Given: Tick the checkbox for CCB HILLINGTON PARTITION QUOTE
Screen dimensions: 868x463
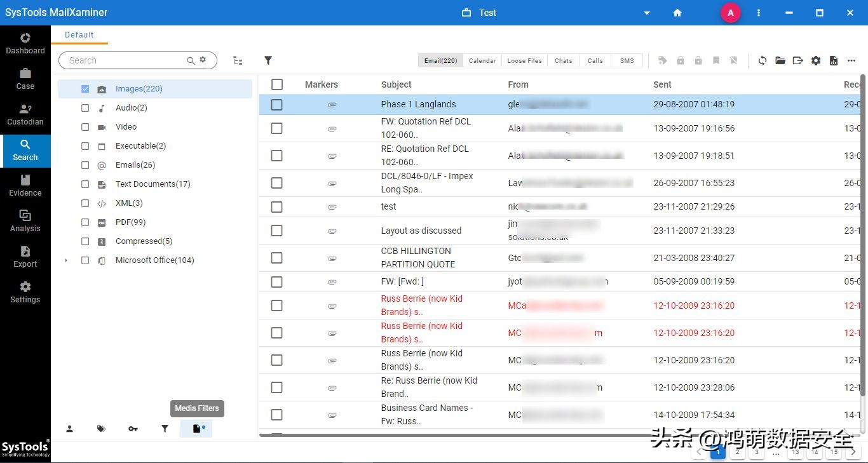Looking at the screenshot, I should click(x=277, y=258).
